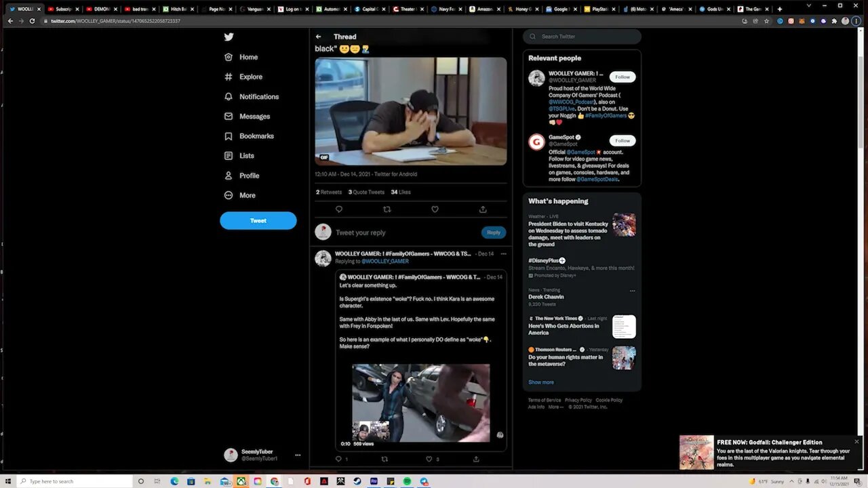Open Notifications from the sidebar
868x488 pixels.
(252, 96)
